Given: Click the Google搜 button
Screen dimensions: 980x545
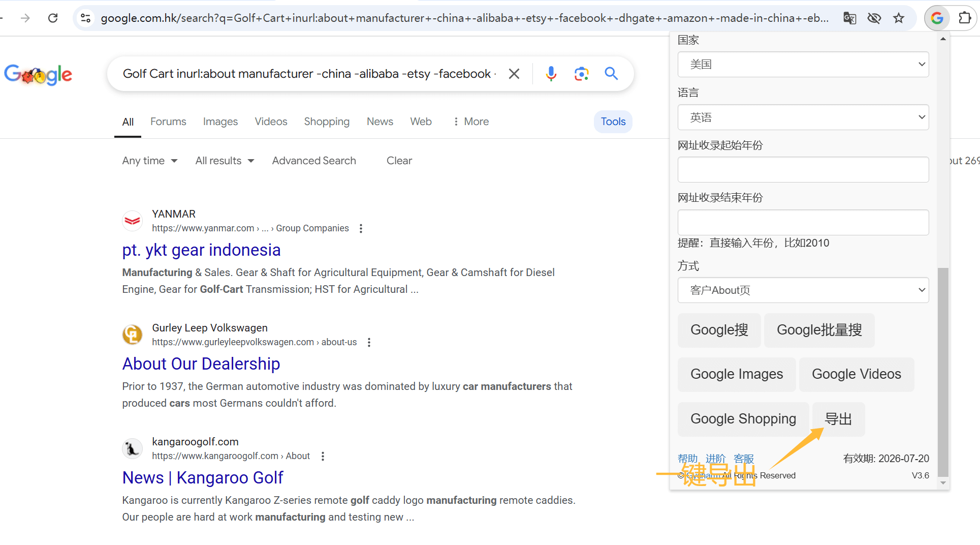Looking at the screenshot, I should point(719,330).
